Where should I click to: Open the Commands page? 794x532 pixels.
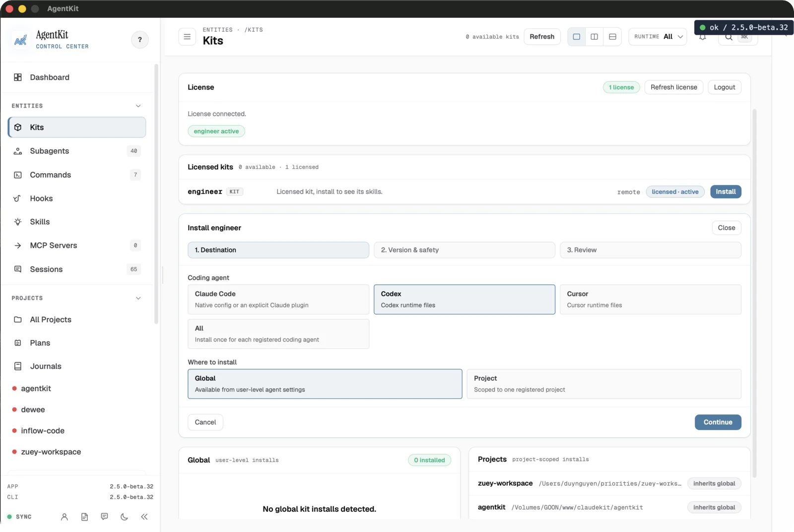tap(77, 175)
